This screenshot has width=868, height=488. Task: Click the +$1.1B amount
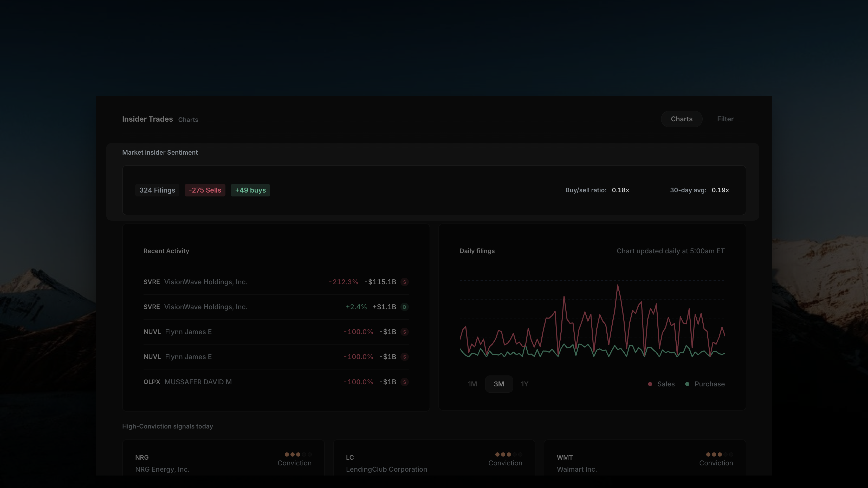click(x=384, y=307)
